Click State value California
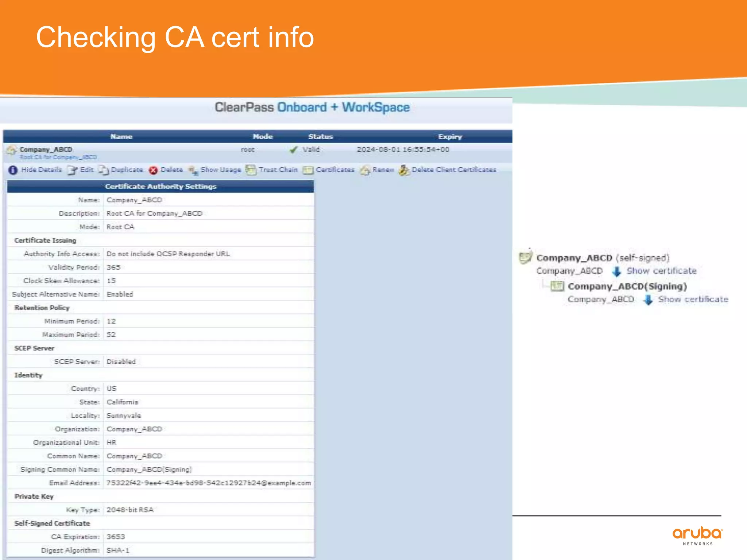The image size is (747, 560). [x=123, y=402]
